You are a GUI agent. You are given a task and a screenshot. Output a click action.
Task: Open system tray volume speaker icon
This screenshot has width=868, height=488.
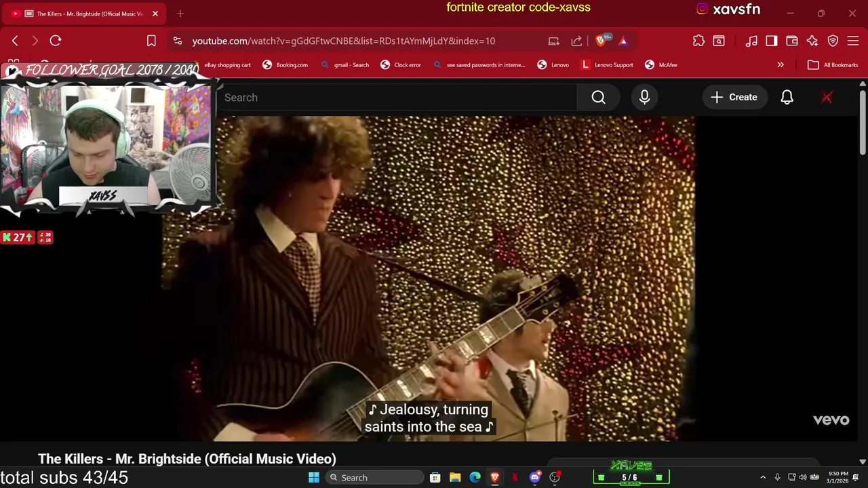coord(803,478)
